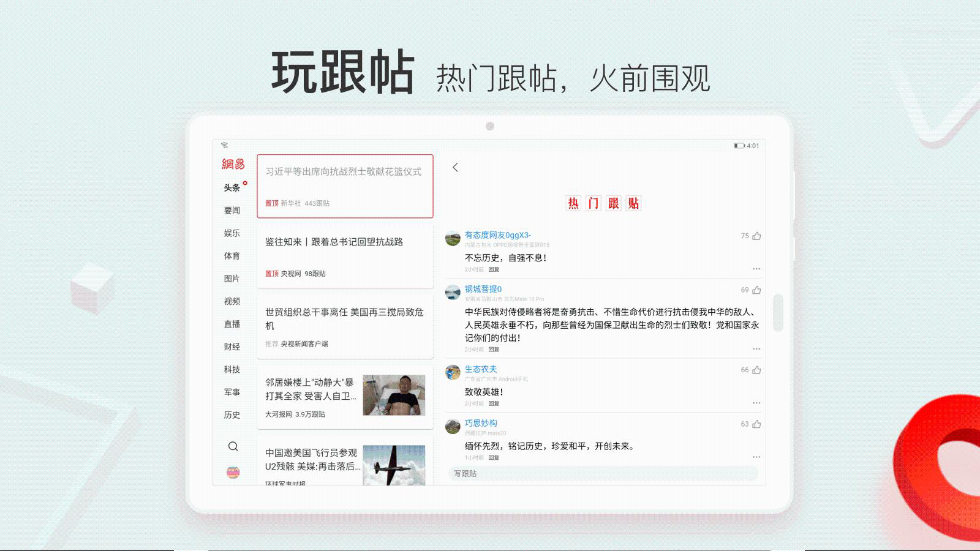Screen dimensions: 980x551
Task: Expand more options on 有态度网友0ggX3- comment
Action: pos(756,269)
